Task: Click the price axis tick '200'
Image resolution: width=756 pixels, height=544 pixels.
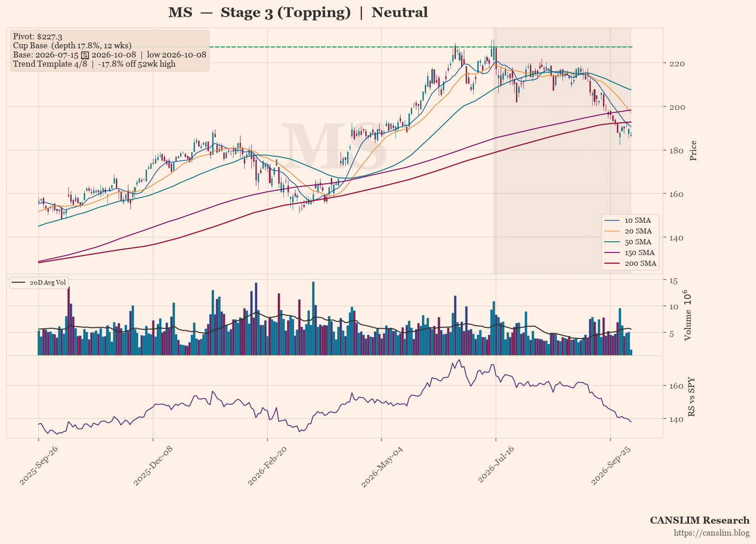Action: tap(677, 107)
